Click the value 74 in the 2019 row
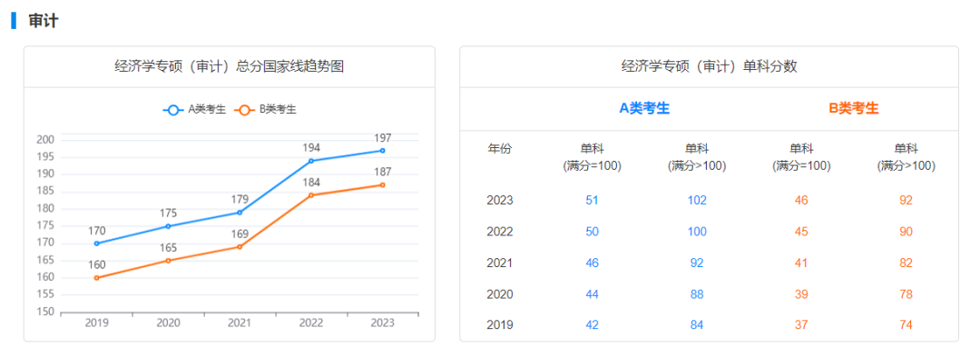Screen dimensions: 980x358 point(906,325)
